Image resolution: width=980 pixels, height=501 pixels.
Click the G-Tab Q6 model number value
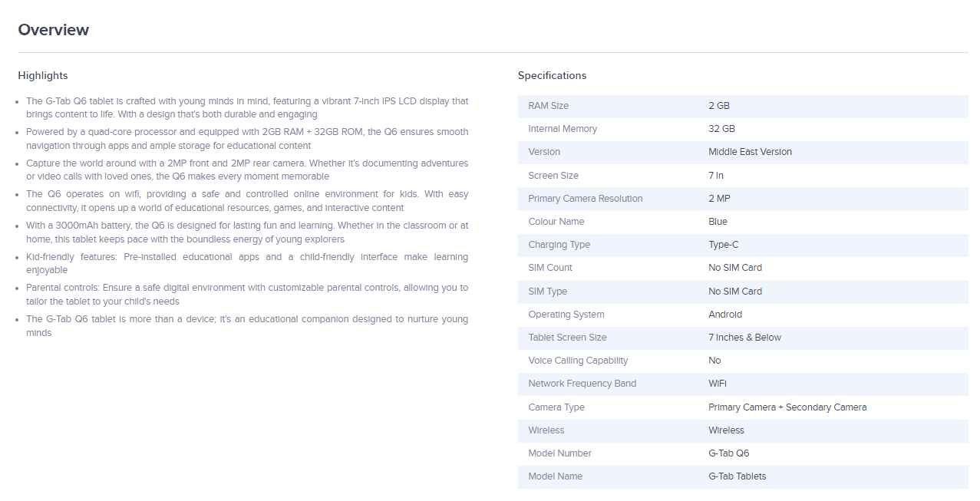point(728,453)
